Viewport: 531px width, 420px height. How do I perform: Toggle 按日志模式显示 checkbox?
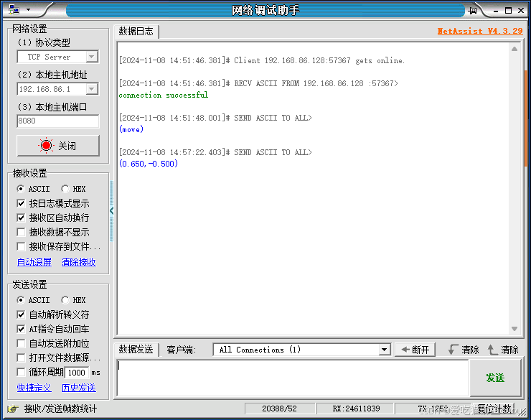click(21, 203)
